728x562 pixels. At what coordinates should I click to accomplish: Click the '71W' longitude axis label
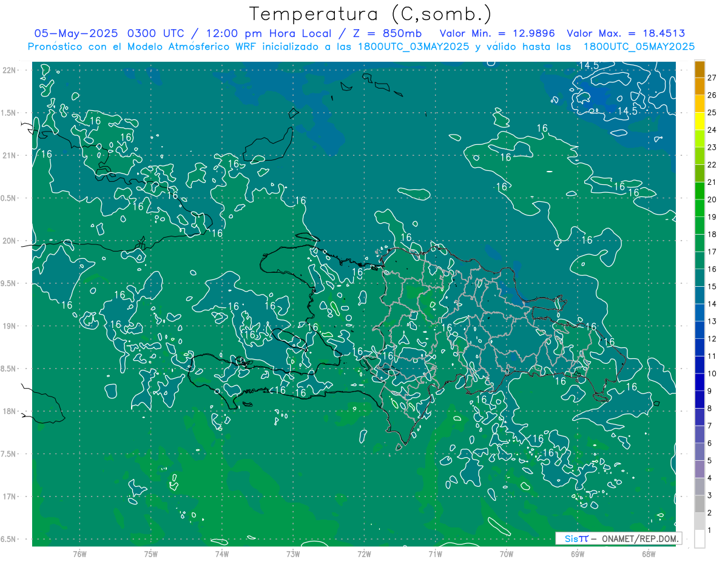(x=435, y=554)
